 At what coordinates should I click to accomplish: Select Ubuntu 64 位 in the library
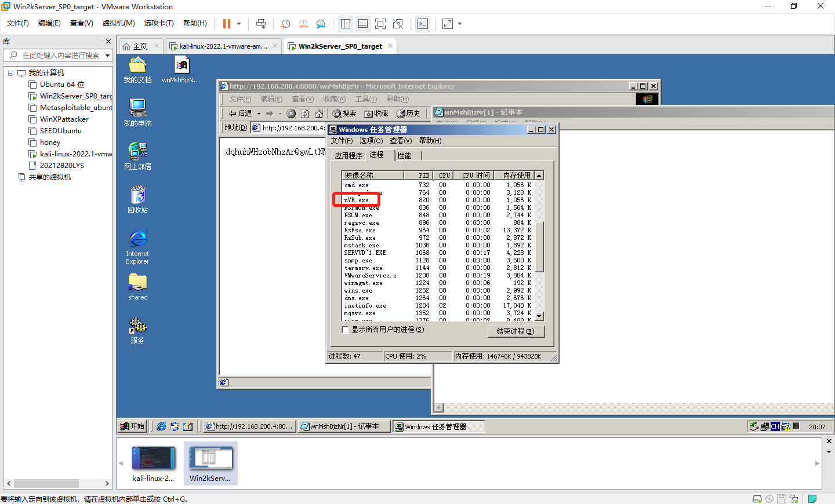coord(62,85)
